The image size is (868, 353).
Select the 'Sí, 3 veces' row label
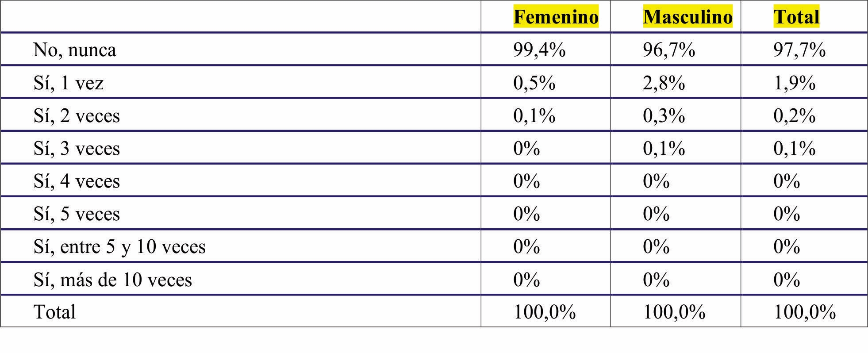click(77, 148)
